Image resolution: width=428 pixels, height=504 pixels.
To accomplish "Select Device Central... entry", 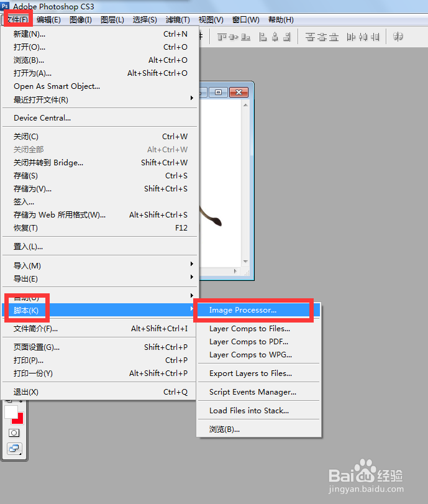I will click(100, 118).
